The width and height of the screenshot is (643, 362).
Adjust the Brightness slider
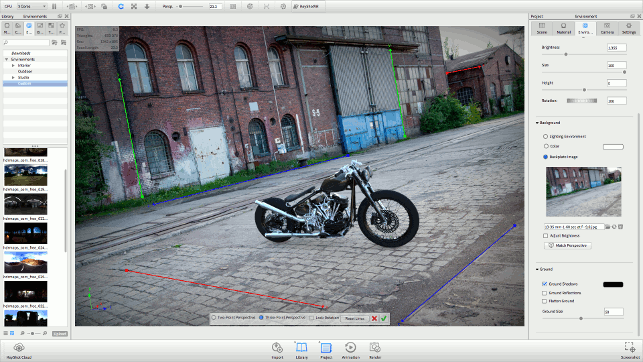click(566, 54)
